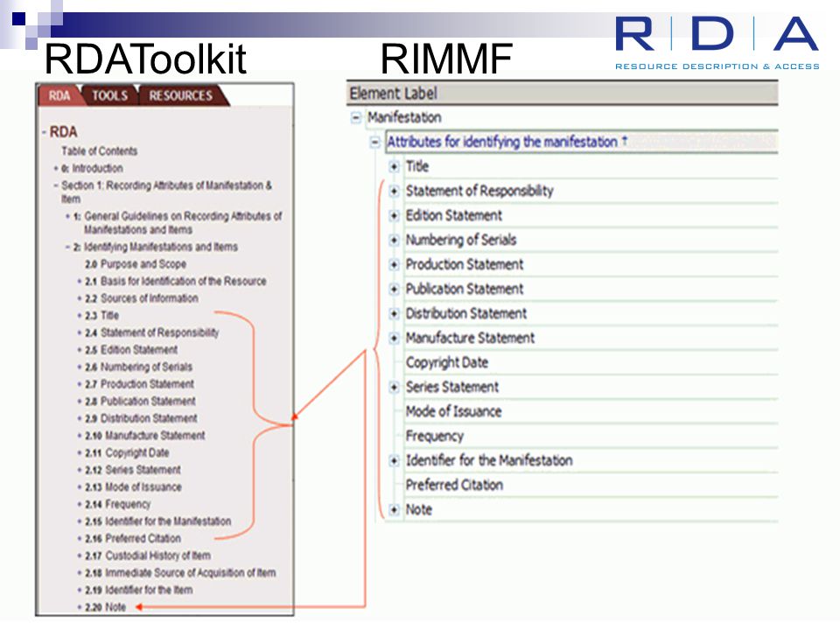
Task: Open 0: Introduction in RDA Toolkit
Action: (92, 168)
